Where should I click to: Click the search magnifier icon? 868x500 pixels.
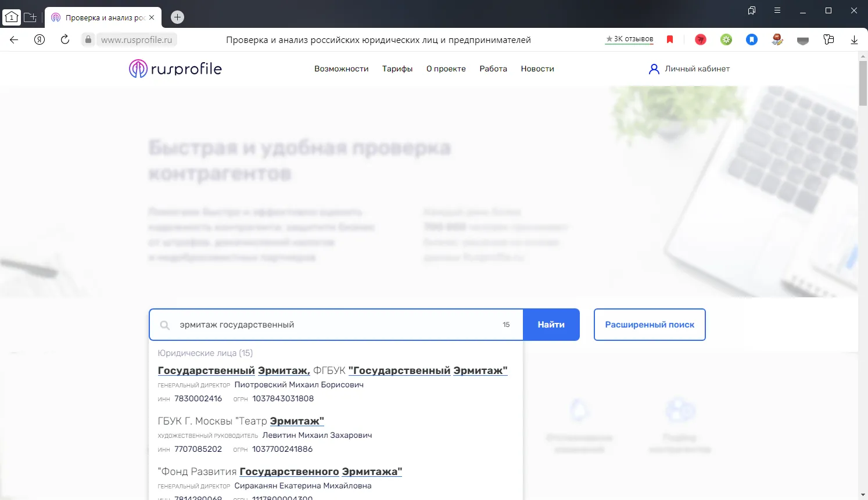(165, 325)
